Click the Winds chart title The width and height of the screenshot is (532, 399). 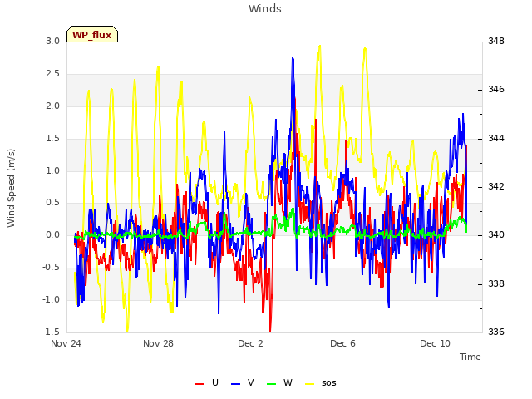tap(265, 9)
